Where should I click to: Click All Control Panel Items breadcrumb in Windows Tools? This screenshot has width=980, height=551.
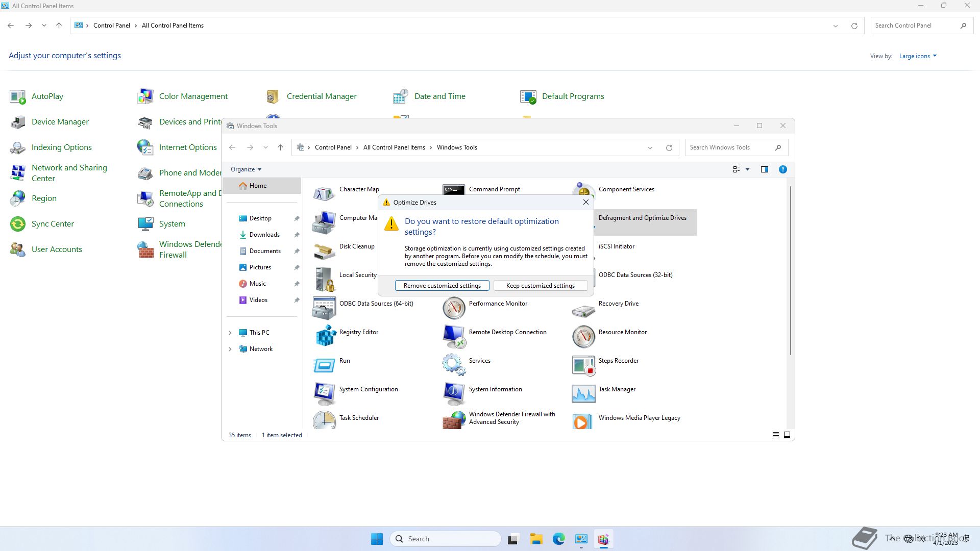tap(394, 147)
